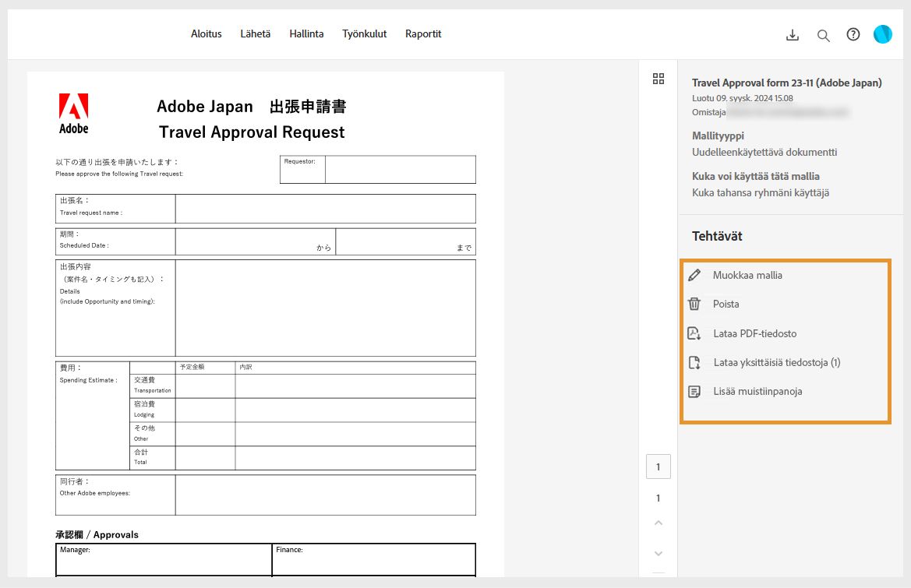Go to previous page with up chevron
Screen dimensions: 911x588
pos(659,523)
